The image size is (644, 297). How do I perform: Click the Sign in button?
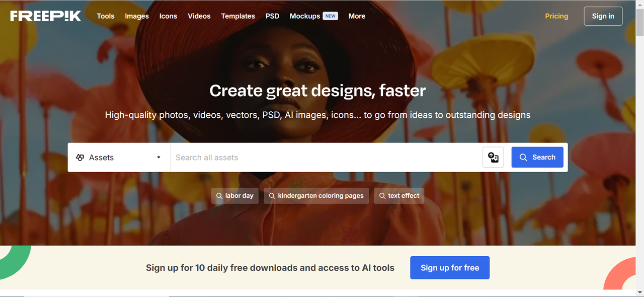tap(603, 16)
